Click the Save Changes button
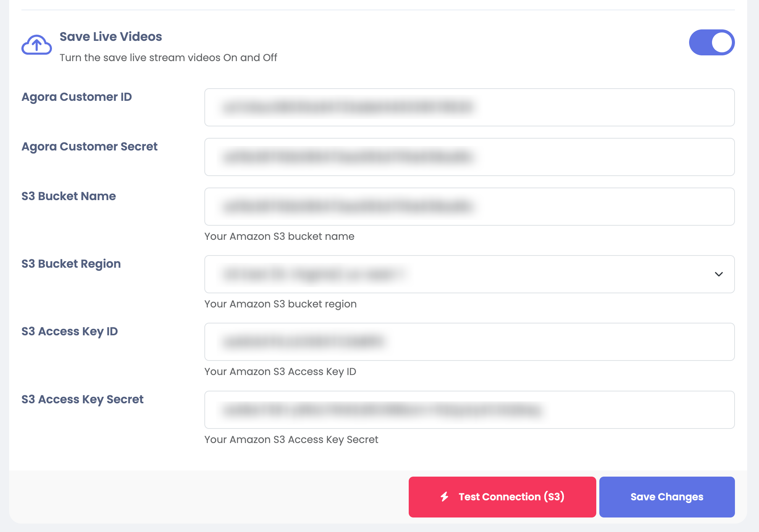The height and width of the screenshot is (532, 759). (x=667, y=497)
